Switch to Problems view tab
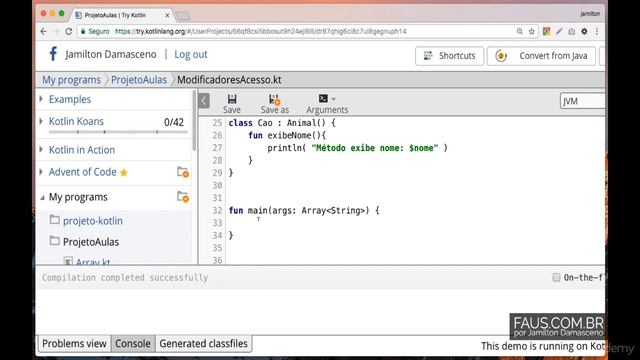Screen dimensions: 640x360 tap(74, 344)
